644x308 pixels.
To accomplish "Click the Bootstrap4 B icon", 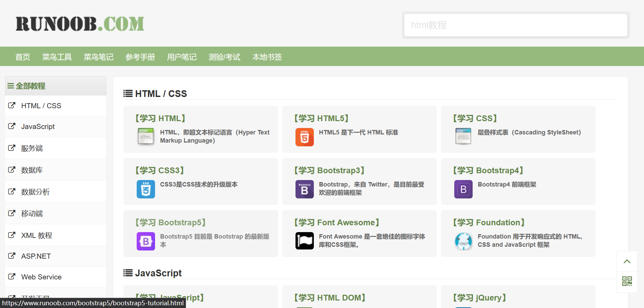I will tap(463, 189).
